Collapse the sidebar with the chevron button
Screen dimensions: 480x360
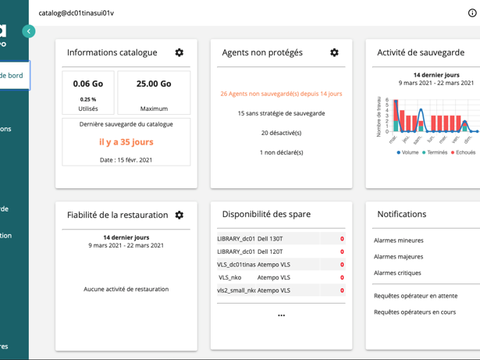tap(29, 31)
